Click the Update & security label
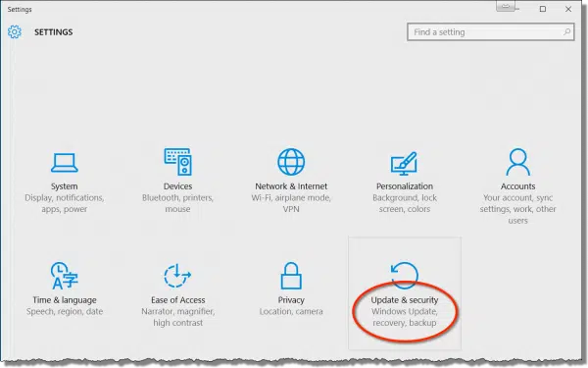This screenshot has height=368, width=588. 405,300
